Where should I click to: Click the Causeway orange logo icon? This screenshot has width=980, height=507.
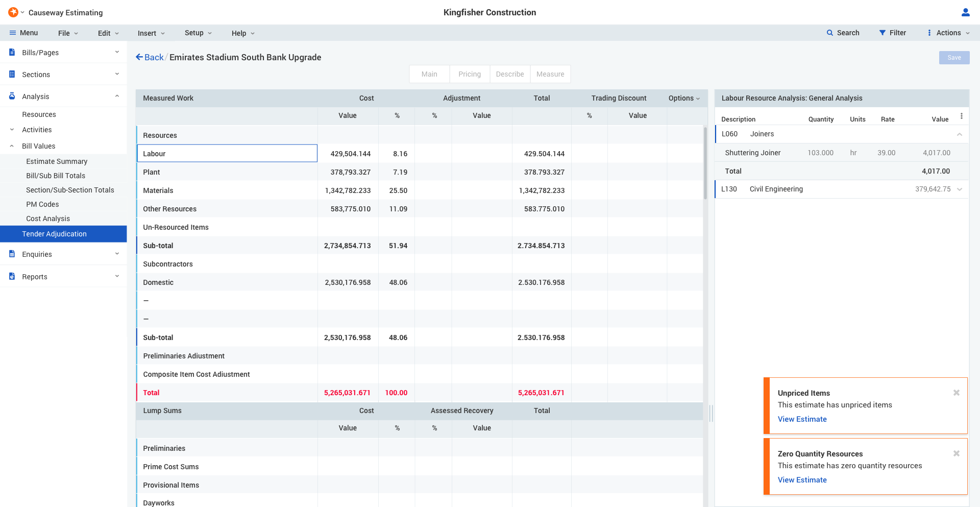click(13, 12)
